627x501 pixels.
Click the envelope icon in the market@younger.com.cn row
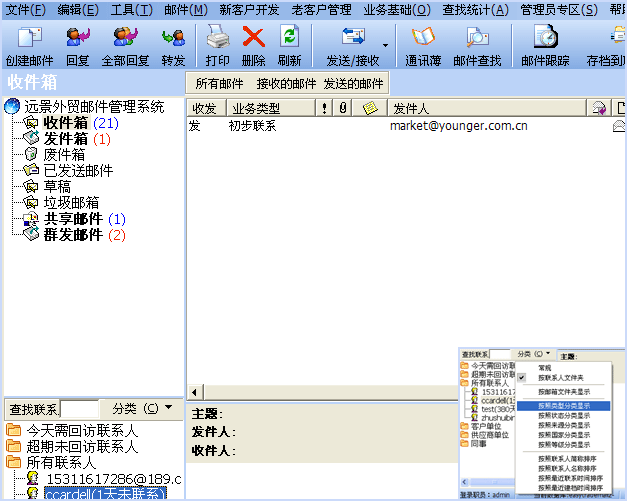pyautogui.click(x=619, y=126)
